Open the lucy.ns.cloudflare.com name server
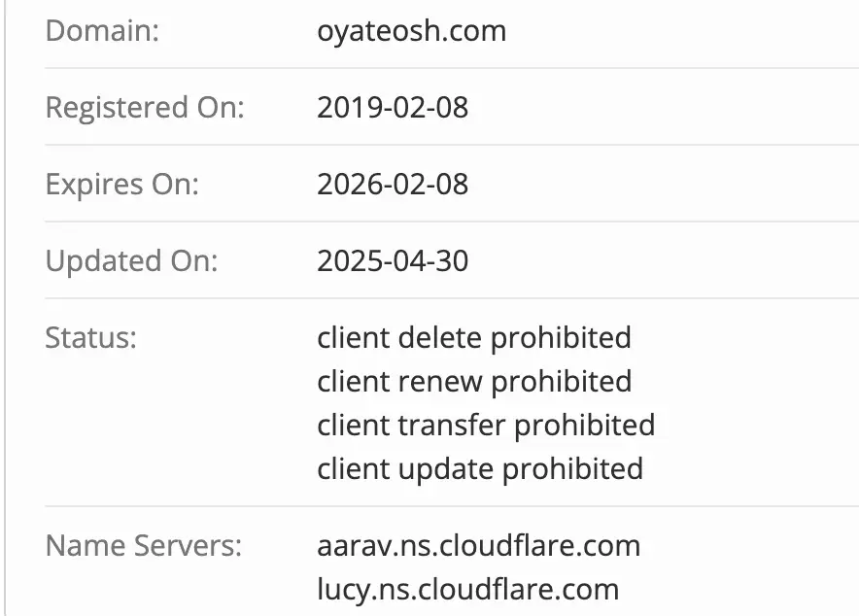 [x=467, y=589]
